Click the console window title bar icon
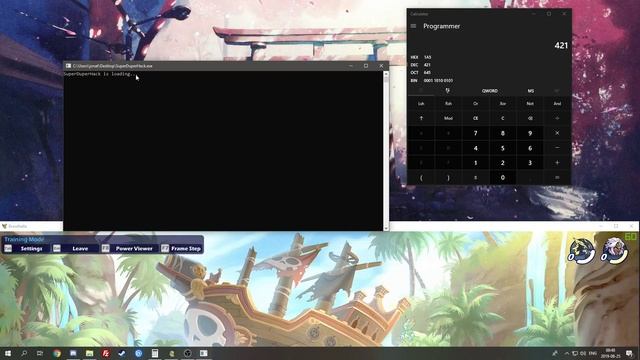Image resolution: width=640 pixels, height=360 pixels. (68, 66)
